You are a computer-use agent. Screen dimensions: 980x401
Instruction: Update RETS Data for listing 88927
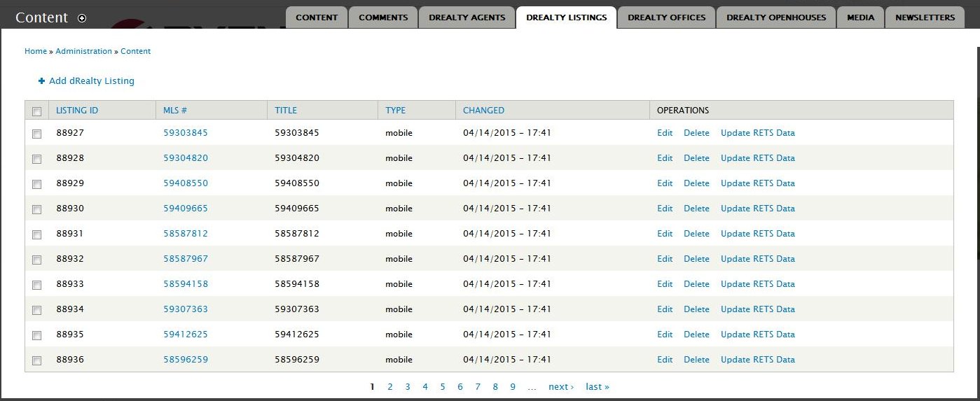(758, 133)
